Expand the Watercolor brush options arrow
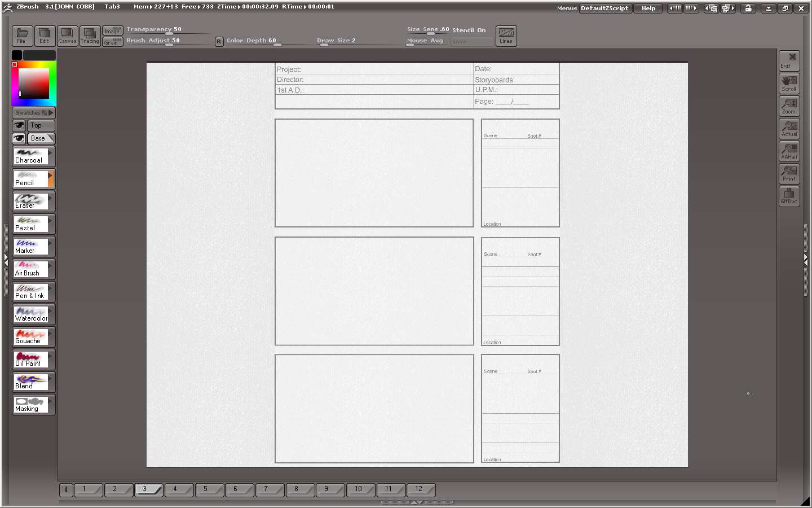Viewport: 812px width, 508px height. point(50,310)
